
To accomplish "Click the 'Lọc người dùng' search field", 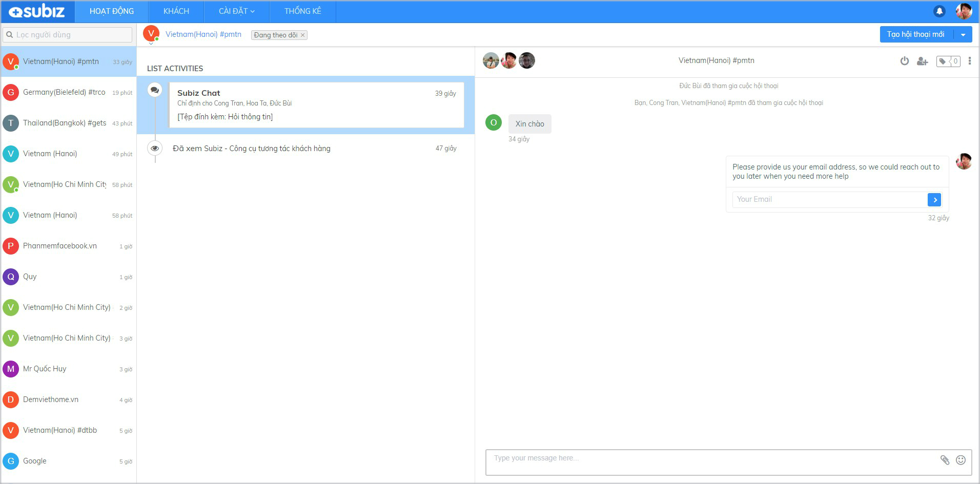I will pos(68,35).
